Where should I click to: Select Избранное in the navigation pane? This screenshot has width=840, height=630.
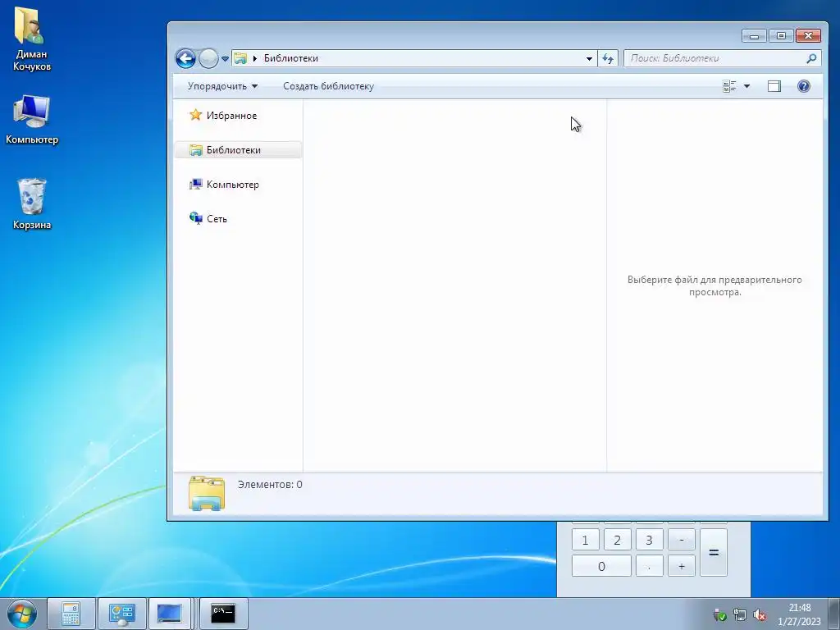[231, 116]
